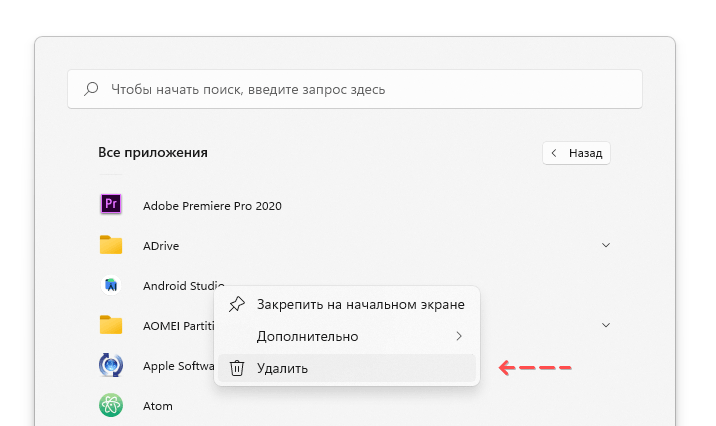Click the search input field
The height and width of the screenshot is (426, 716).
355,89
